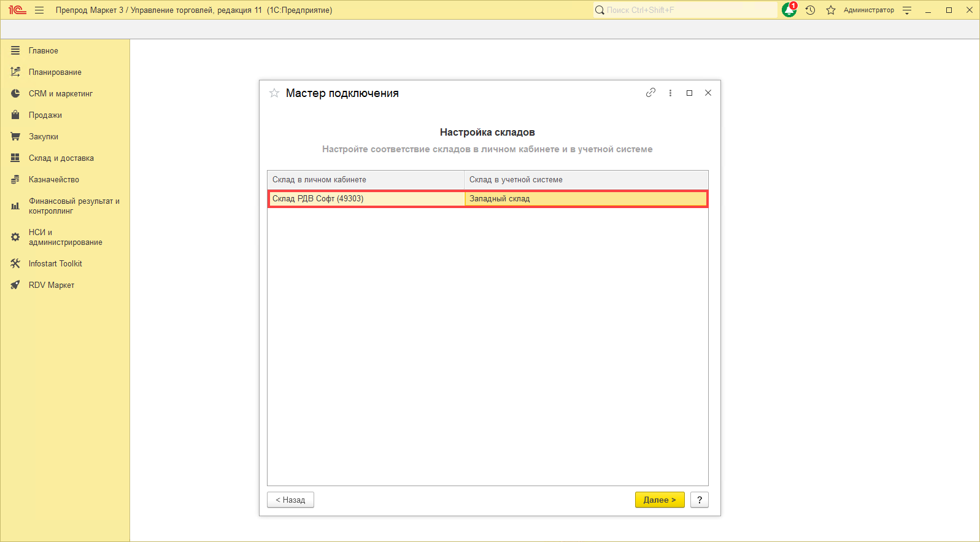Open the Планирование section
Screen dimensions: 980x542
(55, 72)
